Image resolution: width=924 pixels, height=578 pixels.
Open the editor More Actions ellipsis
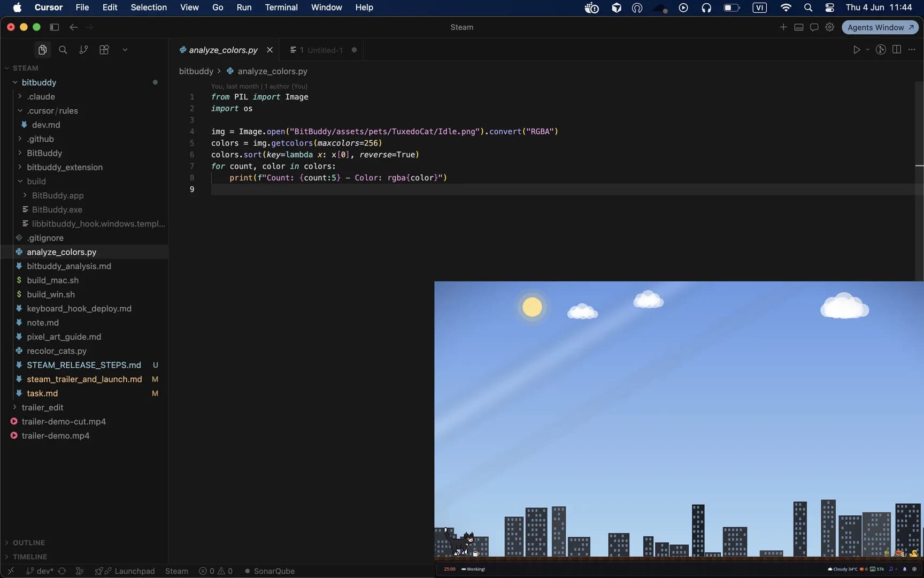(912, 50)
